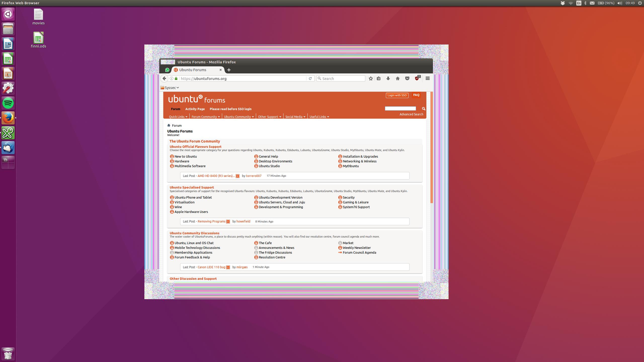This screenshot has width=644, height=362.
Task: Expand Forum Community dropdown
Action: click(x=206, y=117)
